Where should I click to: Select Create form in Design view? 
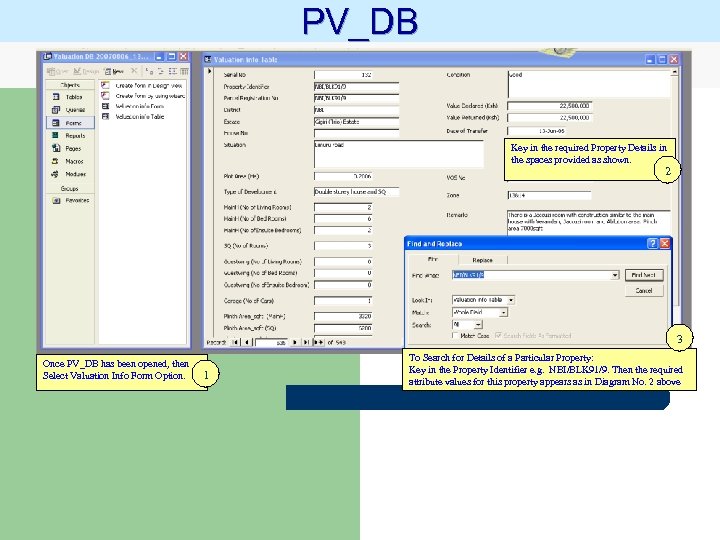[x=143, y=85]
